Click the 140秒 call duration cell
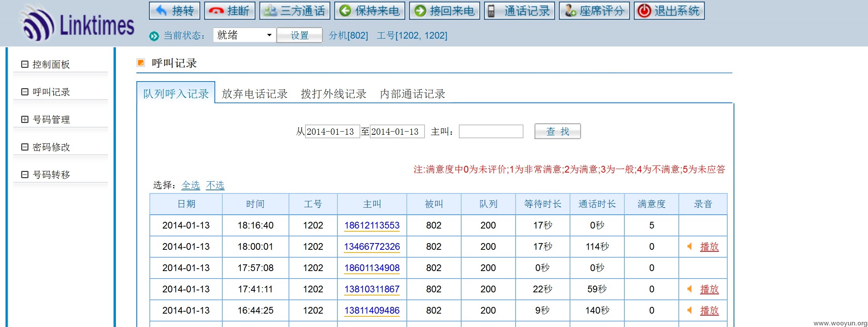Screen dimensions: 868x327 (597, 310)
